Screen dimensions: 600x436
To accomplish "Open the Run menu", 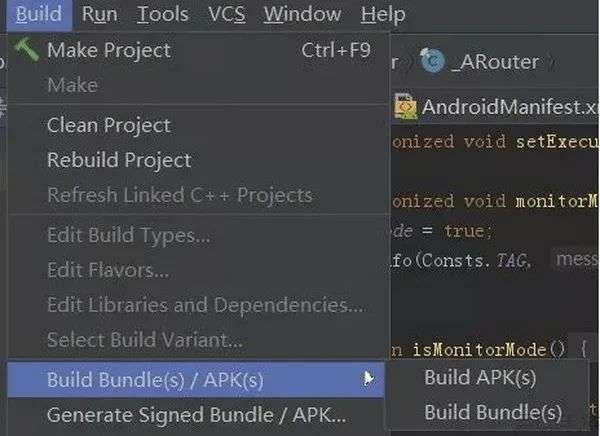I will tap(99, 14).
